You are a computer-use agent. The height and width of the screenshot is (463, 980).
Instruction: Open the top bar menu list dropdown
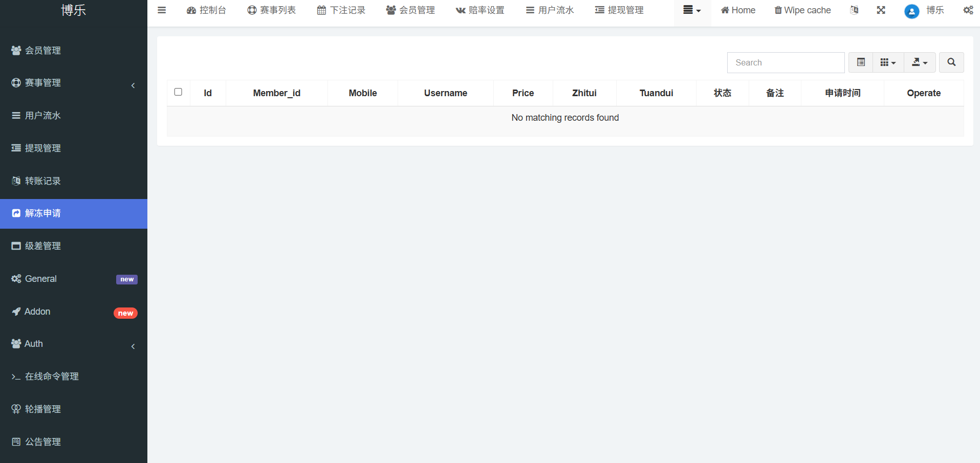click(692, 10)
